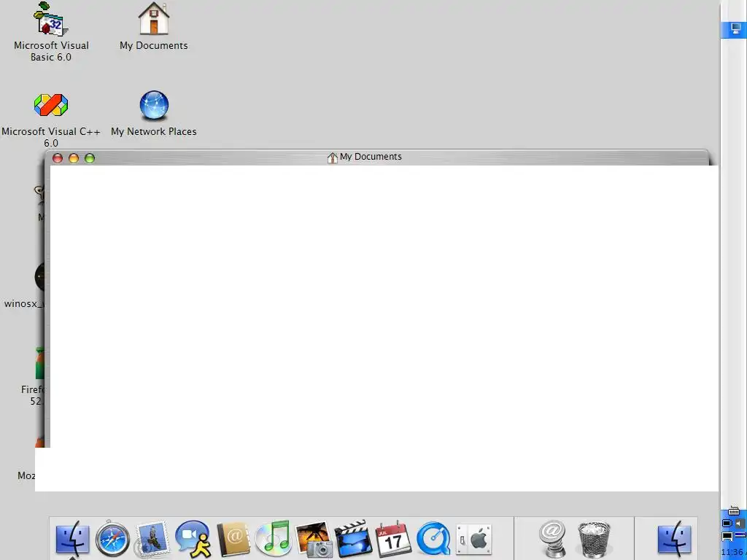Select My Network Places globe icon
747x560 pixels.
153,114
